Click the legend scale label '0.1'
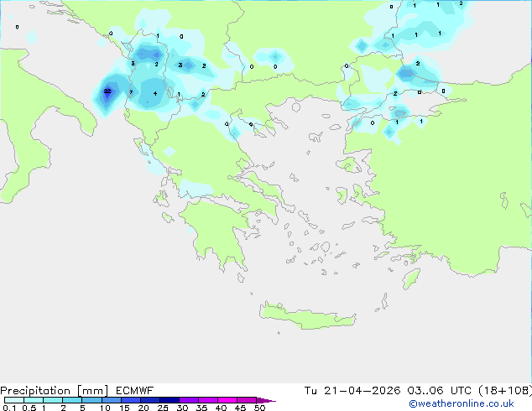 (9, 408)
